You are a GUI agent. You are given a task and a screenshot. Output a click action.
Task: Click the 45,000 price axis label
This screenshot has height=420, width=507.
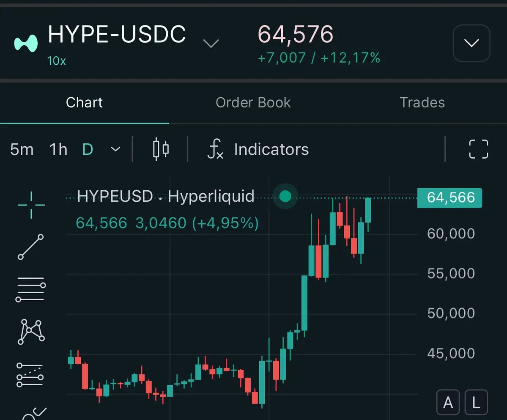[451, 354]
